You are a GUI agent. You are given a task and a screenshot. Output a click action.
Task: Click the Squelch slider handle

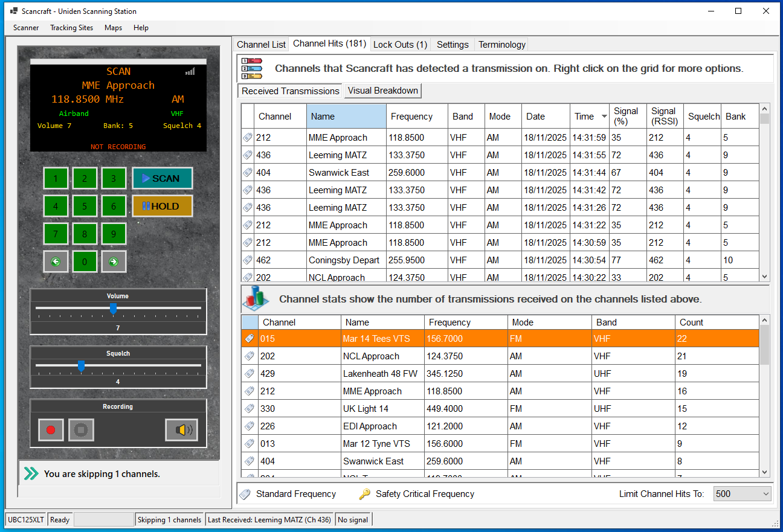[81, 366]
